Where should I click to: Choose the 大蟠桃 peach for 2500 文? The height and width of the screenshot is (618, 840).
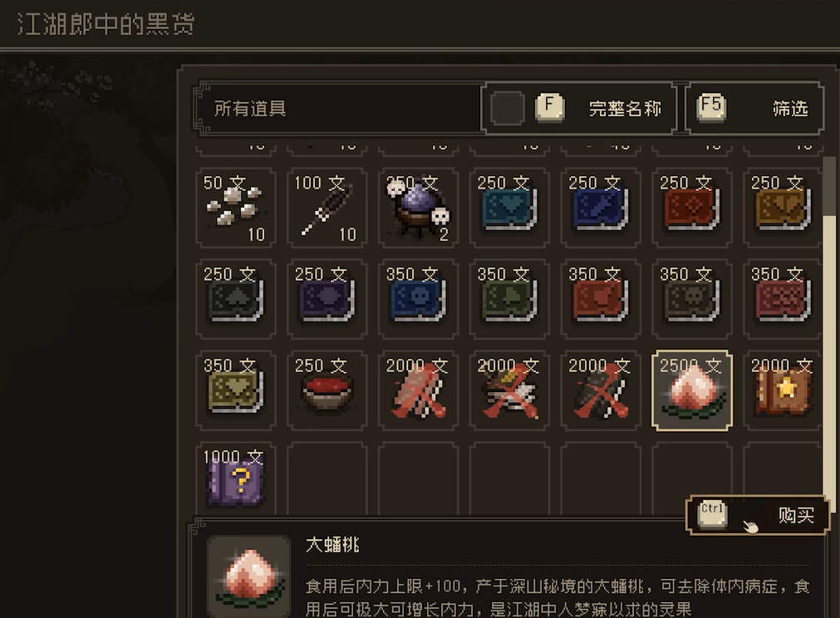(691, 391)
